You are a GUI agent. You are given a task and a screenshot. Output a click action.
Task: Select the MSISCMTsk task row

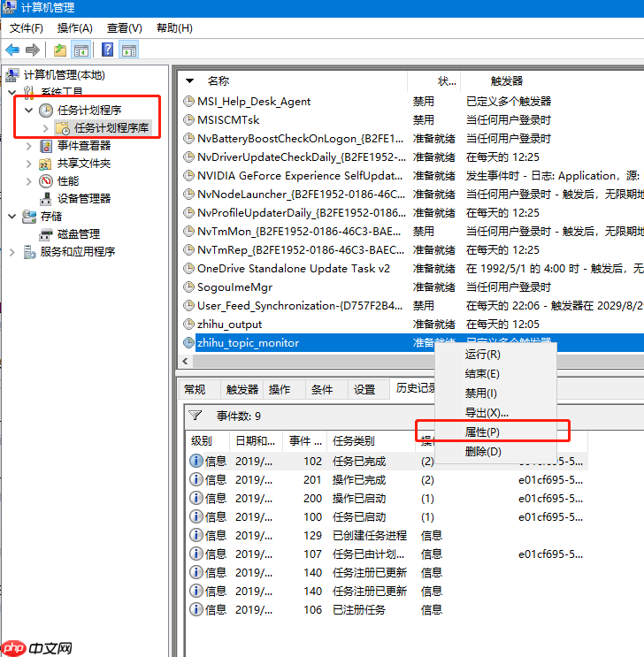(413, 120)
